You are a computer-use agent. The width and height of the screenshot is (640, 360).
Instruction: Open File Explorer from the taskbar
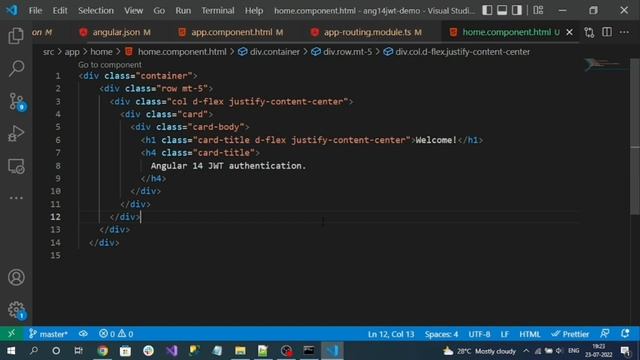(x=240, y=351)
